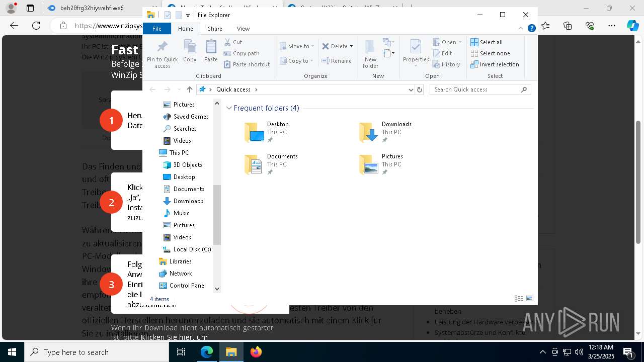Open Copilot icon in Edge
The image size is (644, 362).
pyautogui.click(x=632, y=26)
